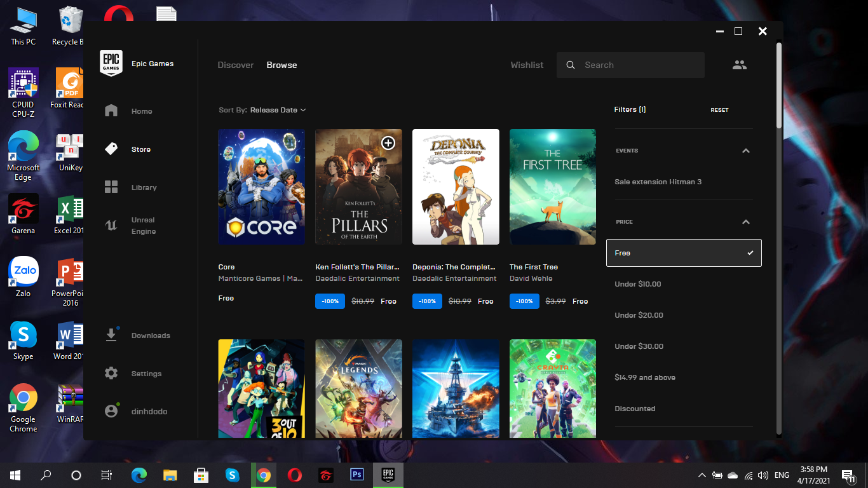Click the dinhdodo profile avatar icon
Screen dimensions: 868x488
(111, 411)
